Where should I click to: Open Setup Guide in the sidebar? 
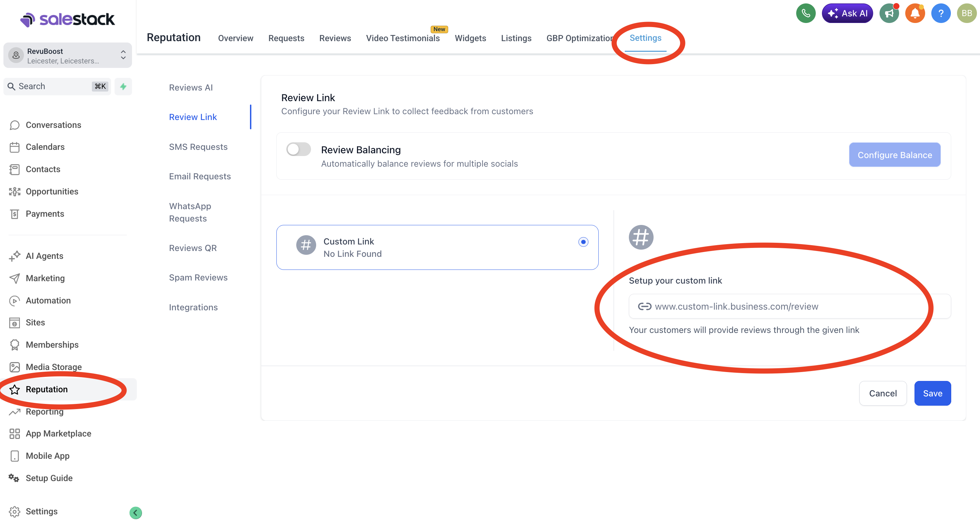pos(49,478)
